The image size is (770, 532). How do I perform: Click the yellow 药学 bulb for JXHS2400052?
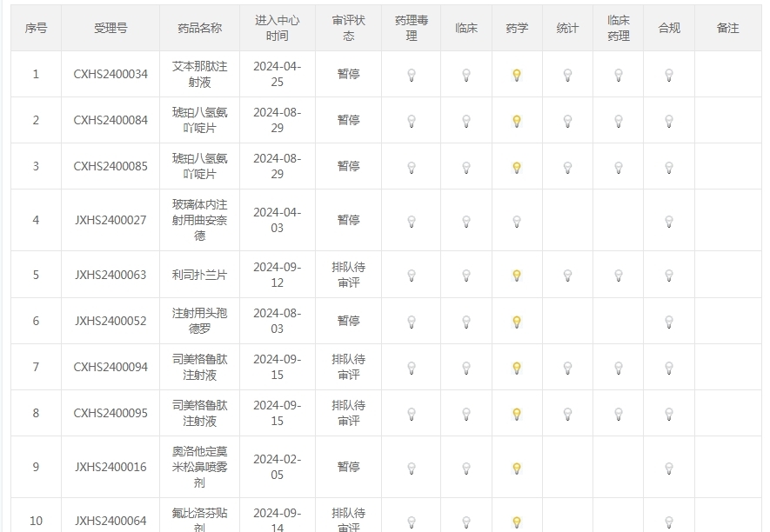(517, 322)
